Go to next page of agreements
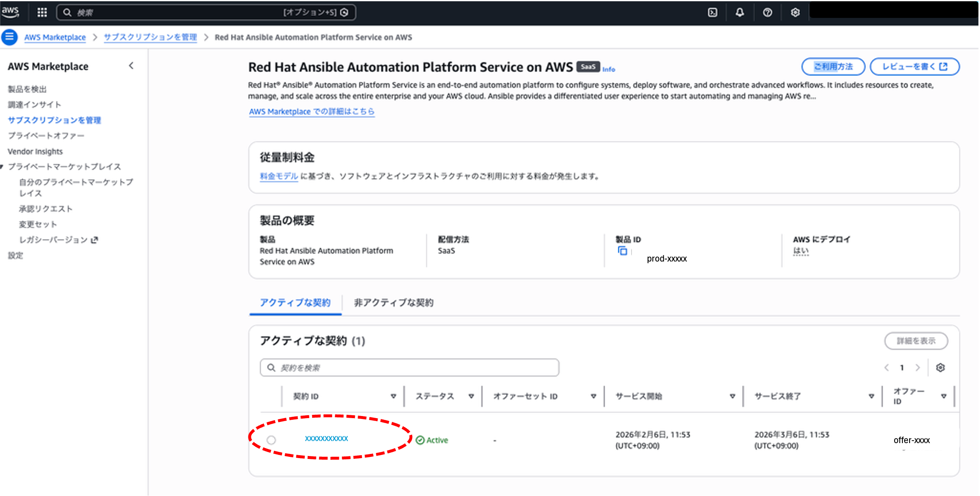Viewport: 980px width, 496px height. coord(917,368)
